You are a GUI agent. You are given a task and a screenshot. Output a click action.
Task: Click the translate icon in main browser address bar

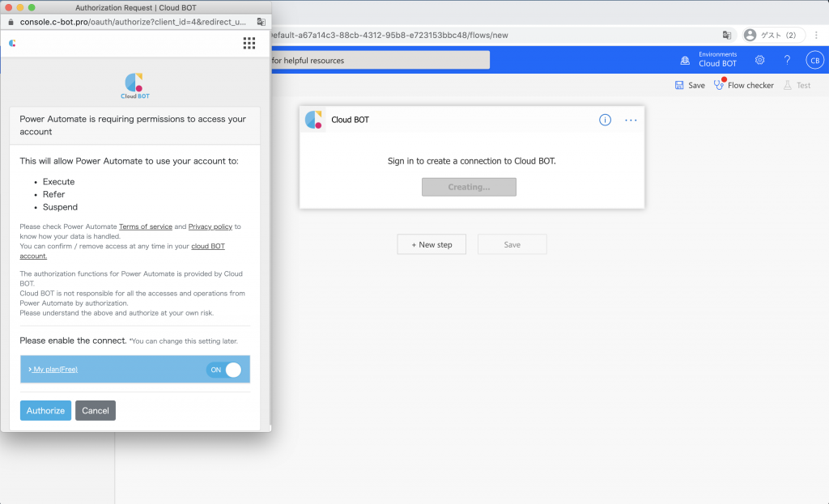[727, 35]
